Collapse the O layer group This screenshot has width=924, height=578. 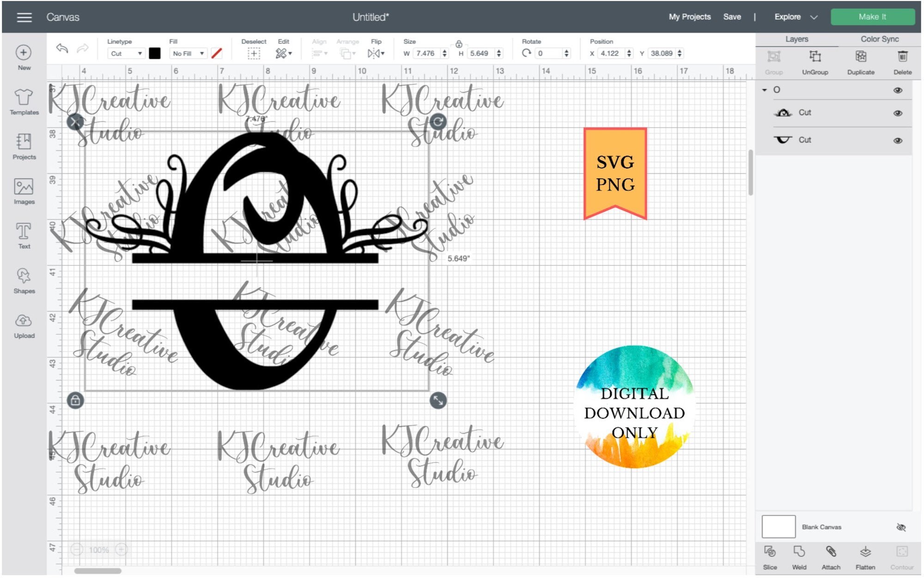coord(766,90)
